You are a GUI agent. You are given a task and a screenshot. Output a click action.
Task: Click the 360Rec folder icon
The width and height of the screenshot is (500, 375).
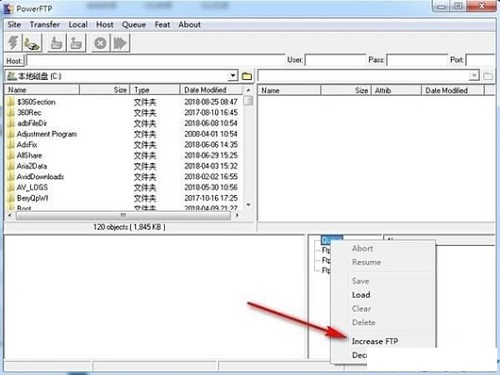11,112
